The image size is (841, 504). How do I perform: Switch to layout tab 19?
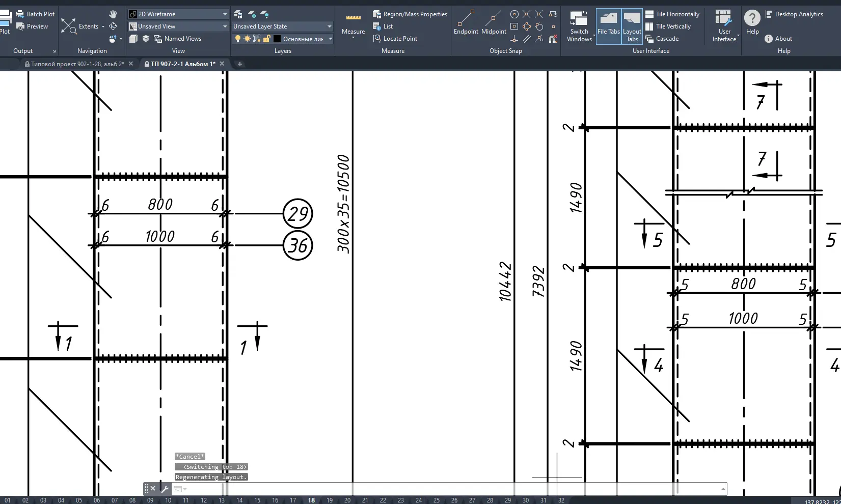pyautogui.click(x=330, y=500)
